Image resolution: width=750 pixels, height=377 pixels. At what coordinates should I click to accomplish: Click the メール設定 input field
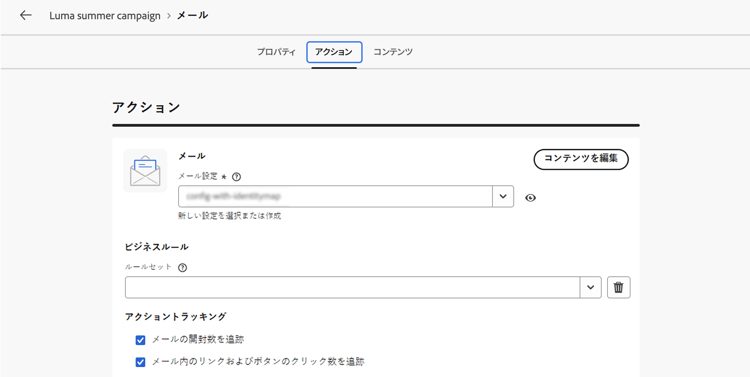[335, 197]
